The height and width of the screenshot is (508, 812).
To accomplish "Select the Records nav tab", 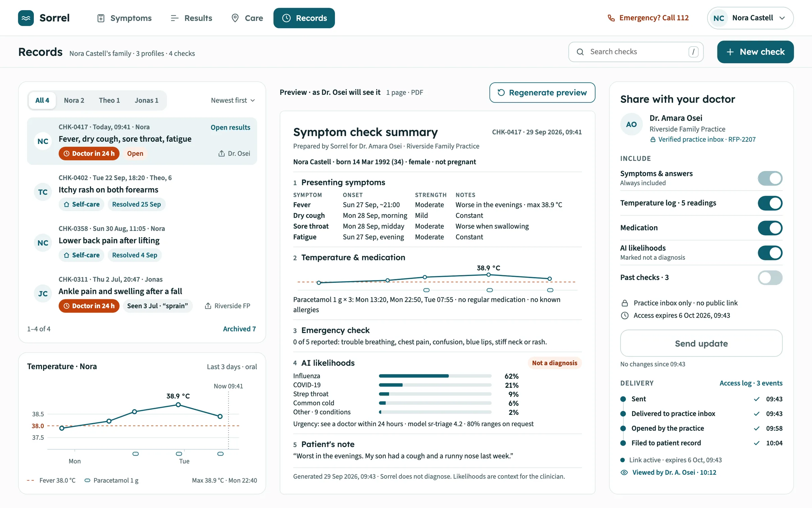I will (x=304, y=18).
